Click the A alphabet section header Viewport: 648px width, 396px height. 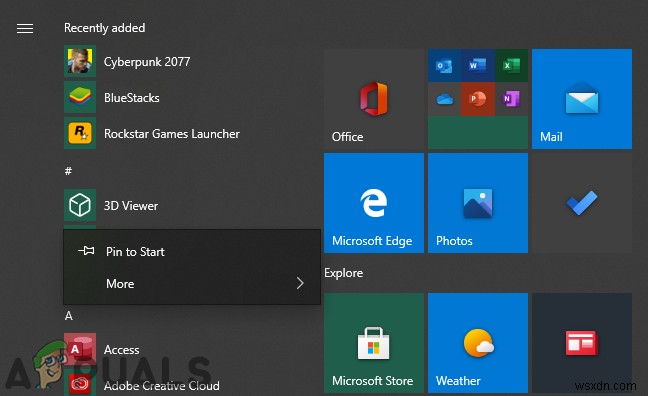pyautogui.click(x=69, y=316)
